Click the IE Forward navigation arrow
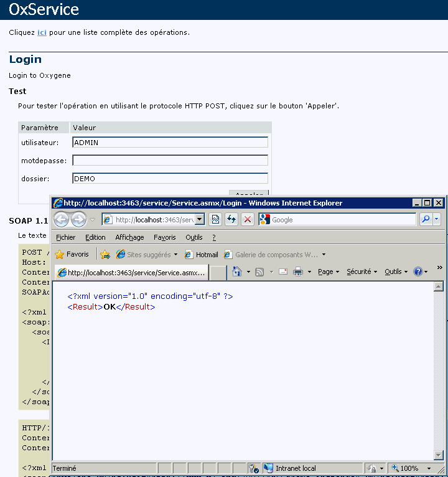448x477 pixels. click(79, 219)
